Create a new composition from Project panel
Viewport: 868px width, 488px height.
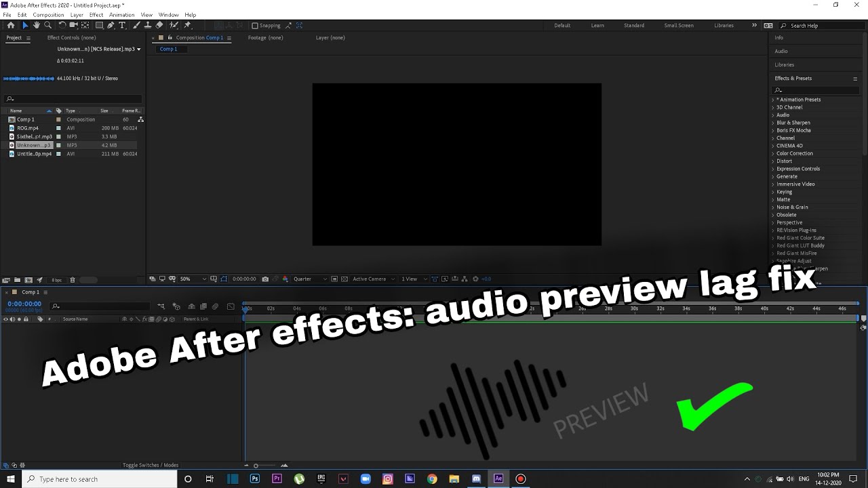28,279
